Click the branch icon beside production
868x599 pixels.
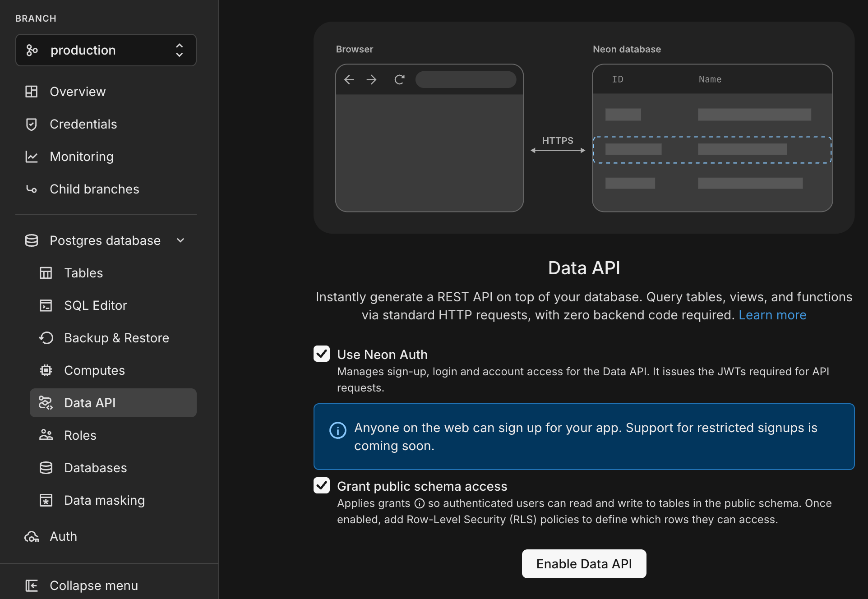coord(32,50)
